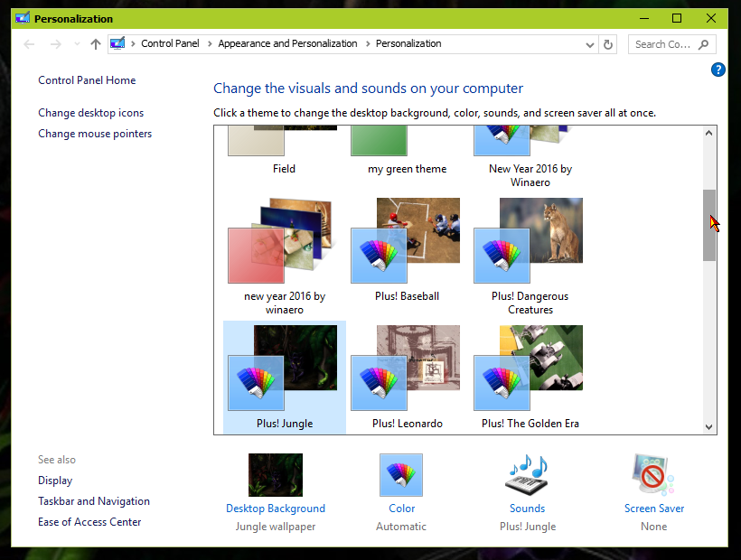Click the back navigation arrow

pos(28,43)
